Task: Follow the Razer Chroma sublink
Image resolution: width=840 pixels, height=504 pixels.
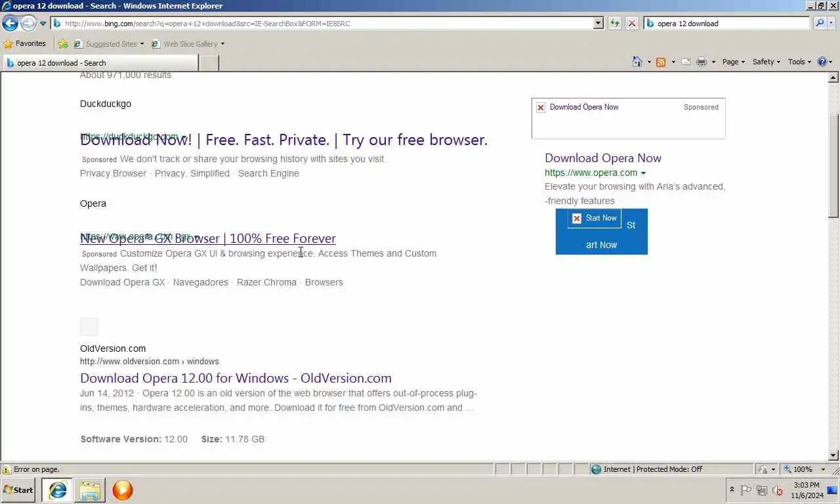Action: coord(266,282)
